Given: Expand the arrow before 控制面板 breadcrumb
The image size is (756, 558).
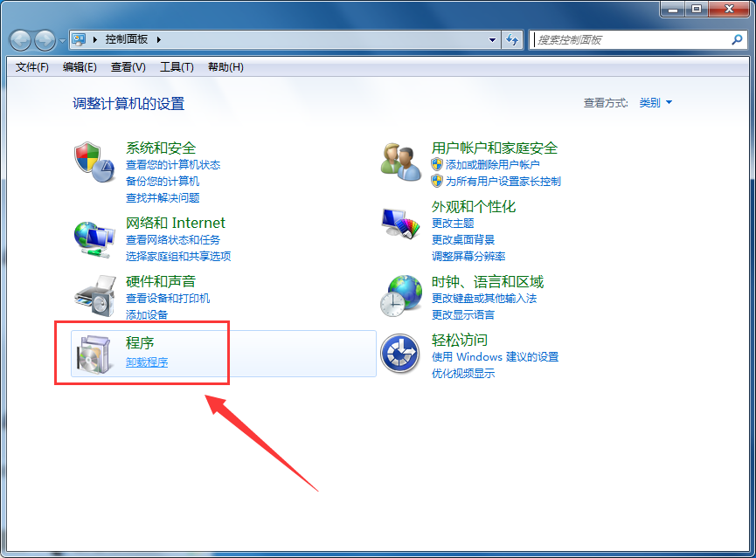Looking at the screenshot, I should click(x=95, y=39).
